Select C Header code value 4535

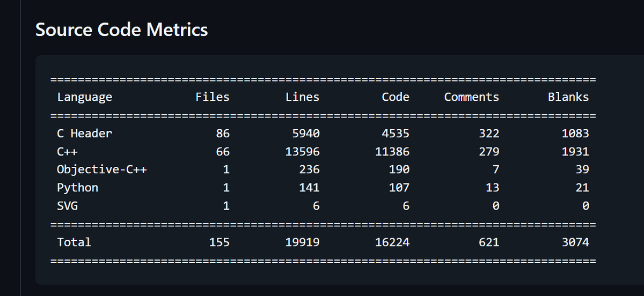(x=396, y=134)
